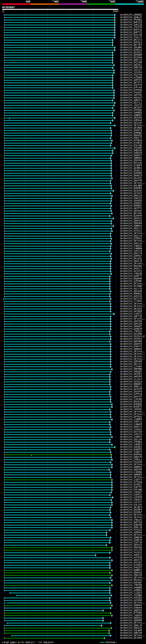Screen dimensions: 146x644
Task: Click the UniRef100_Q9LWN1 entry
Action: click(131, 47)
